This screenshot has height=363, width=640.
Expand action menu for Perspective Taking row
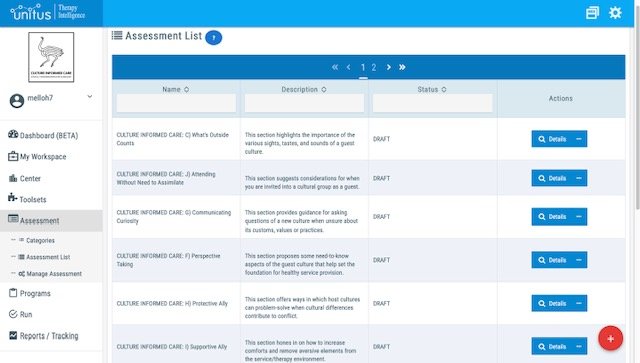579,260
